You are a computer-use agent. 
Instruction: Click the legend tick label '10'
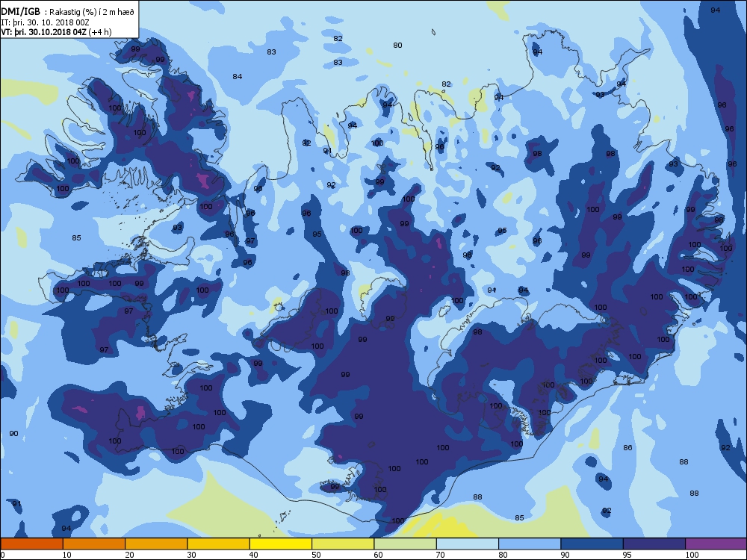(66, 554)
